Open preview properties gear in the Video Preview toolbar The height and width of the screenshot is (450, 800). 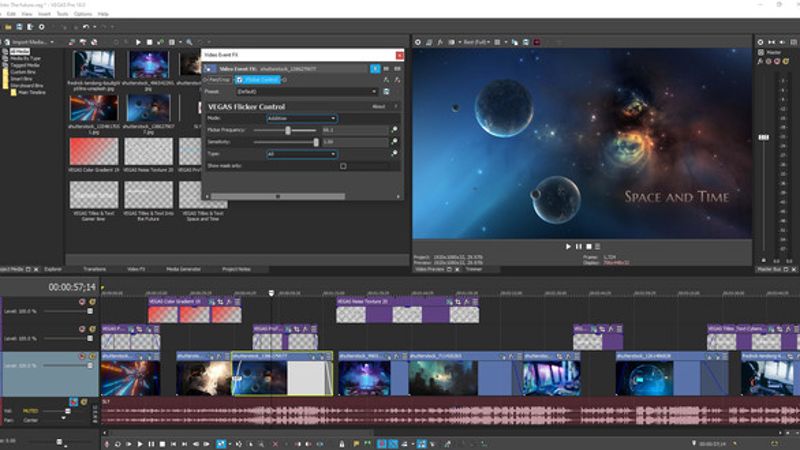click(418, 42)
